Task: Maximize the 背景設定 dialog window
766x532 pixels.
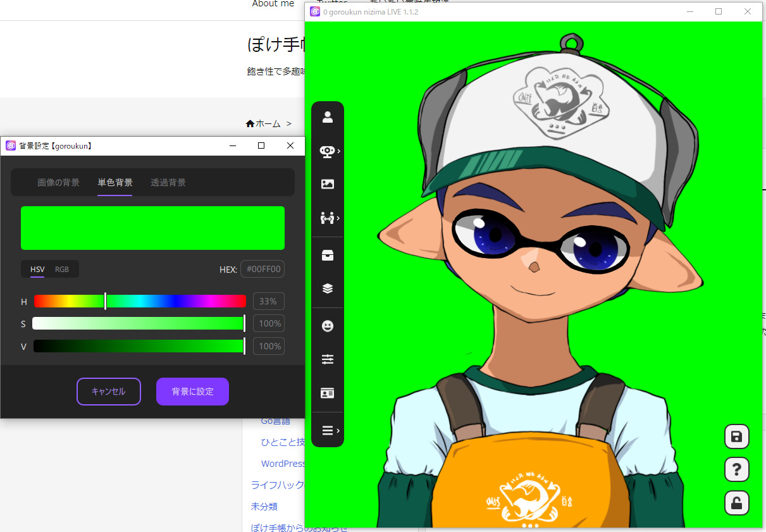Action: [261, 145]
